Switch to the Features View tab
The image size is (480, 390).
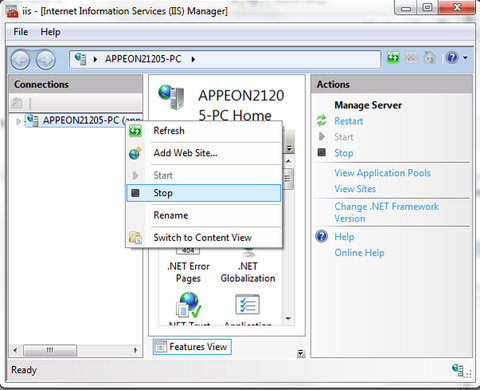(x=192, y=347)
